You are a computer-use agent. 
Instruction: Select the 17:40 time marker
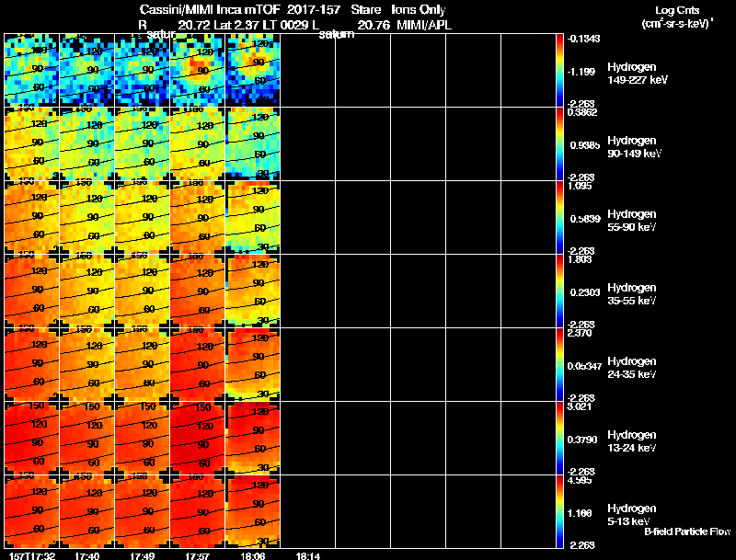[86, 555]
